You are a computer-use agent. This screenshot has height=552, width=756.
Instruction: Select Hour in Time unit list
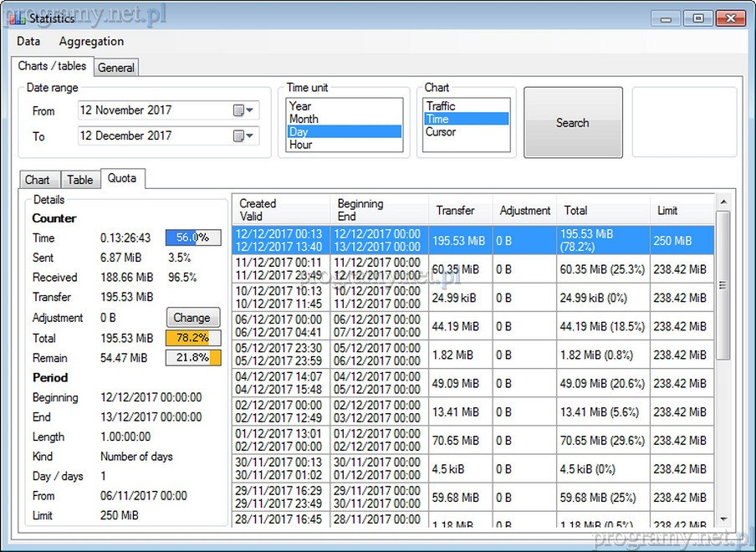(x=301, y=145)
